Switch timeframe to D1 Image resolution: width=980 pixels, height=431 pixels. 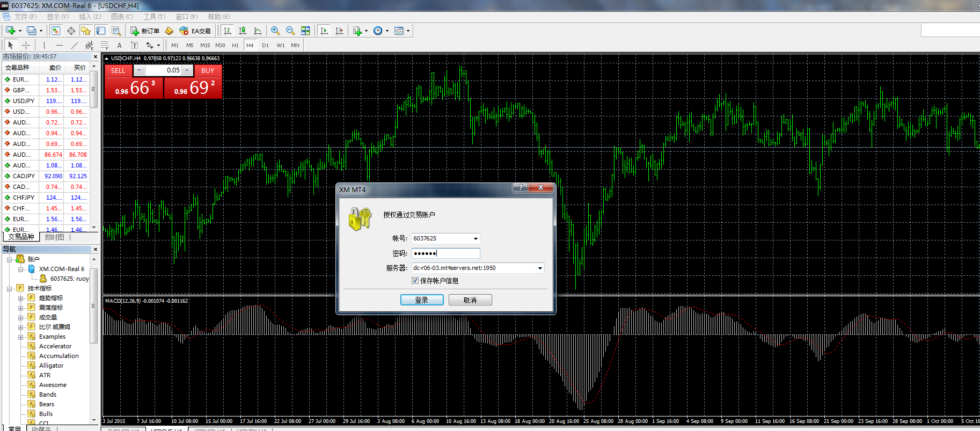pos(265,45)
